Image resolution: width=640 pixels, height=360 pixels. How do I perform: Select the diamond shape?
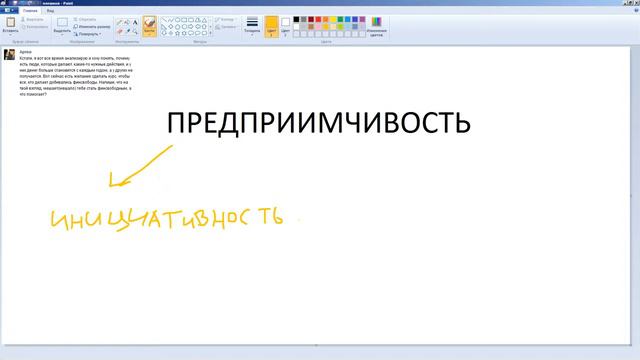[x=171, y=27]
